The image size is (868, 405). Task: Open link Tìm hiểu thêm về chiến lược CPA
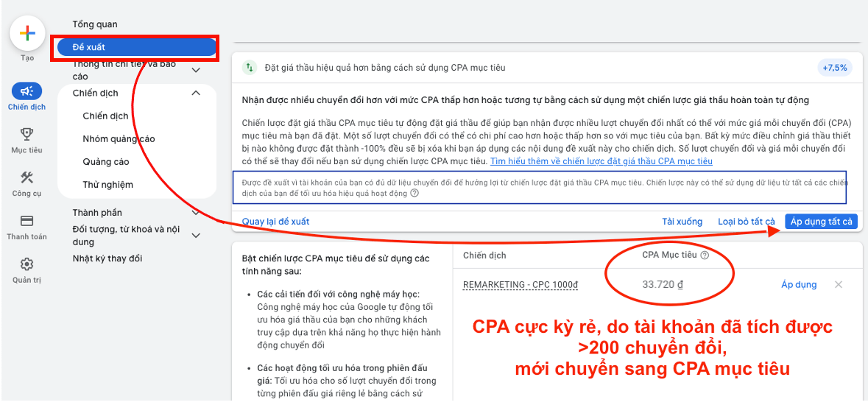[601, 161]
